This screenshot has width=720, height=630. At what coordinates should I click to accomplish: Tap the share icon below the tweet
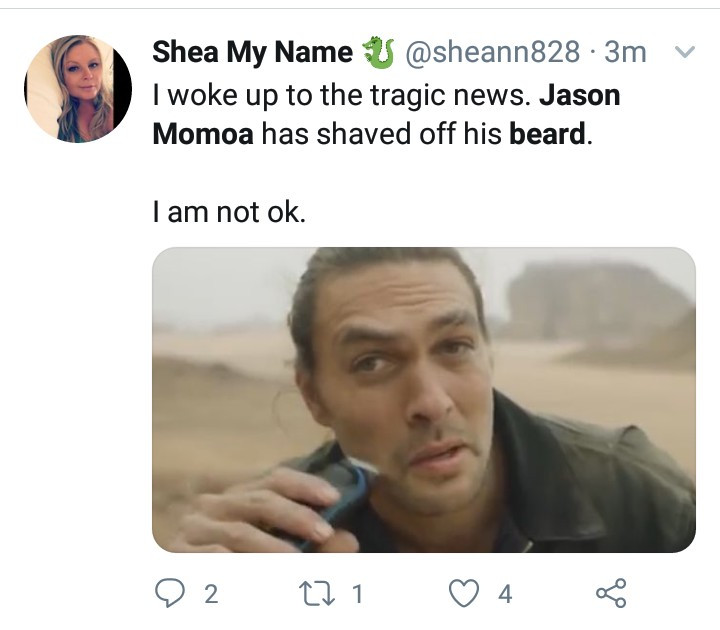(x=611, y=593)
